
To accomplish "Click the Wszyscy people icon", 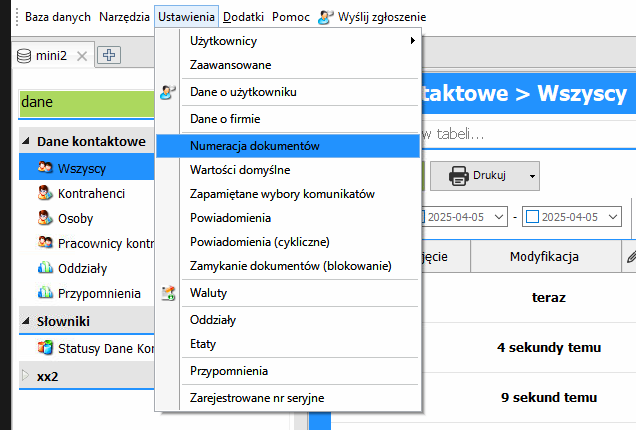I will pos(45,167).
